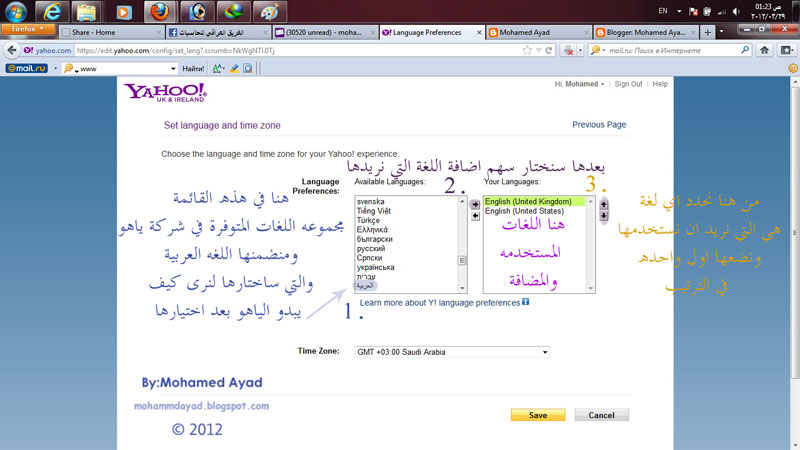800x450 pixels.
Task: Click the Firefox back arrow button
Action: 12,50
